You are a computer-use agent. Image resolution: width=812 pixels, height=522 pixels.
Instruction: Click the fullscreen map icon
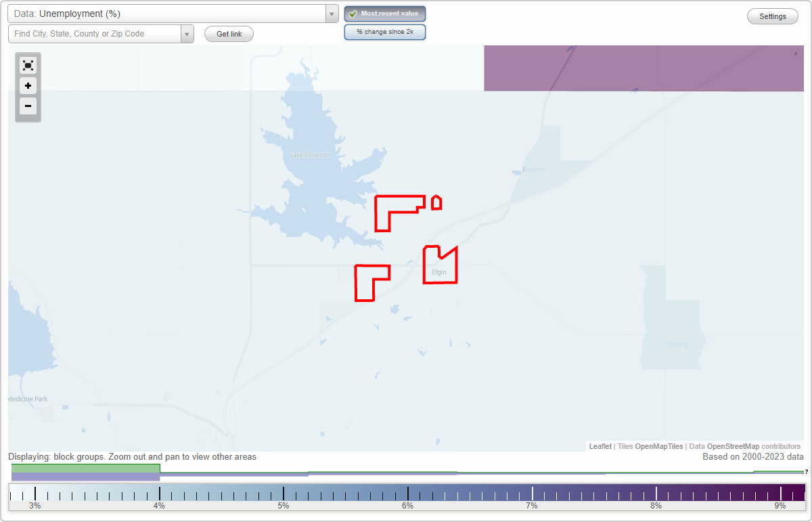click(x=28, y=65)
